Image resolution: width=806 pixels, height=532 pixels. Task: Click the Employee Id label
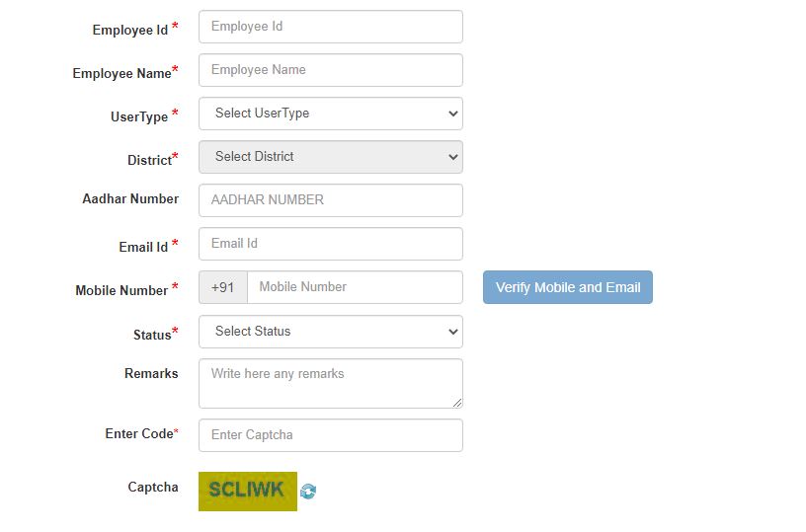(130, 30)
